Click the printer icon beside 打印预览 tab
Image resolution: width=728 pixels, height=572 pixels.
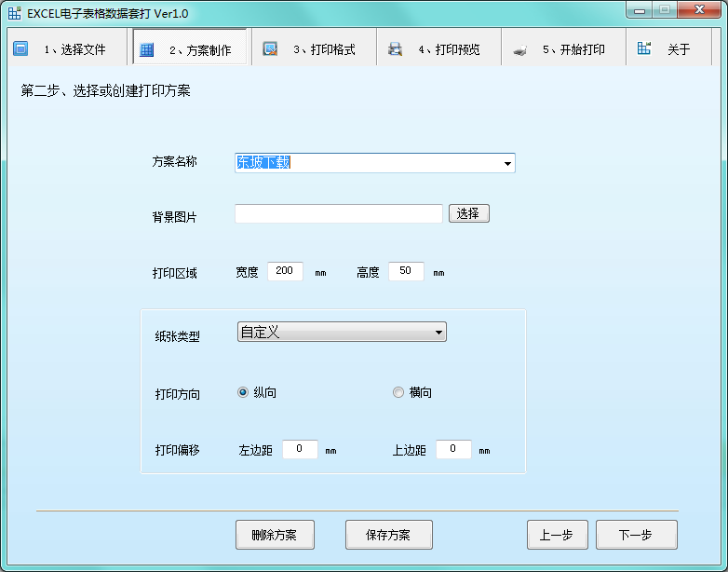click(396, 49)
